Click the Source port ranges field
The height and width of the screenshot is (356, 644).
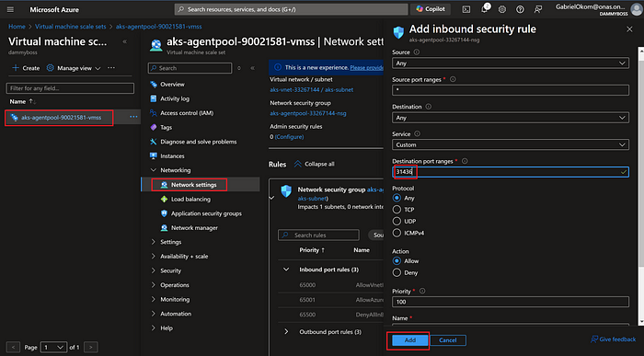click(510, 90)
